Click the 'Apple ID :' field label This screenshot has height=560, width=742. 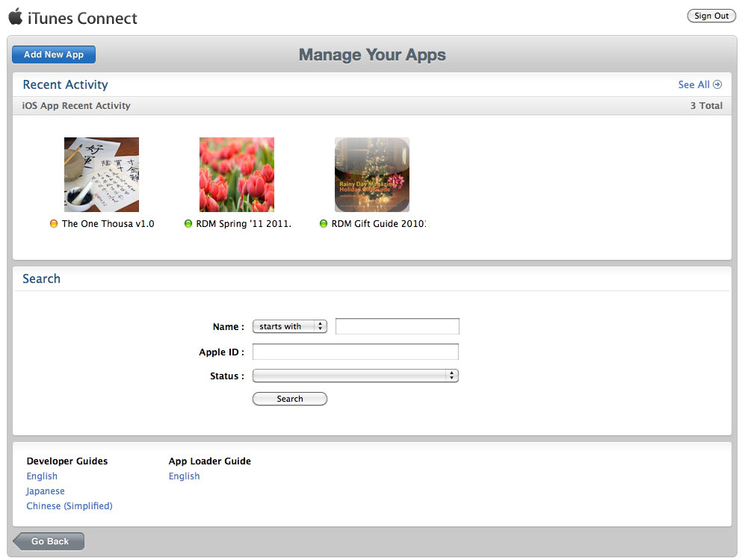click(221, 352)
